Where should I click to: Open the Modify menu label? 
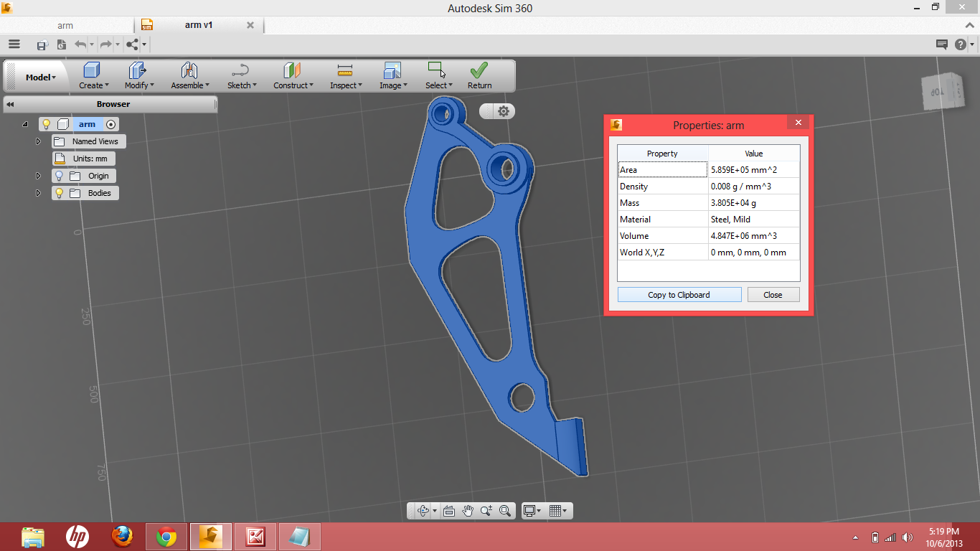[139, 85]
